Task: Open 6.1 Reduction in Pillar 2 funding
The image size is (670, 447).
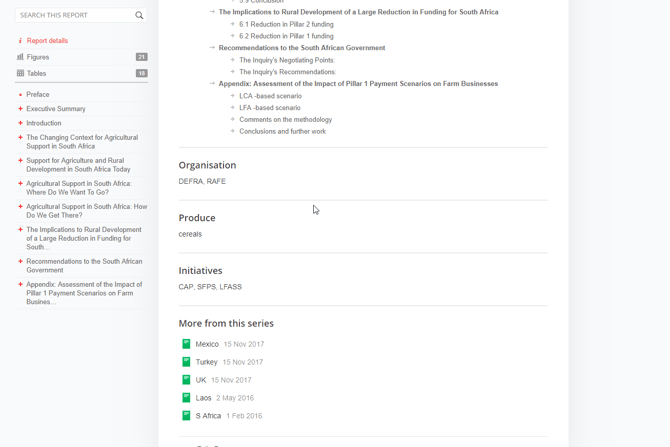Action: tap(286, 24)
